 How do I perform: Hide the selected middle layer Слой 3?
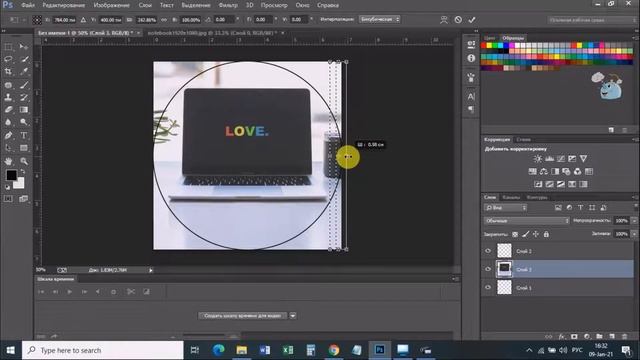coord(488,269)
